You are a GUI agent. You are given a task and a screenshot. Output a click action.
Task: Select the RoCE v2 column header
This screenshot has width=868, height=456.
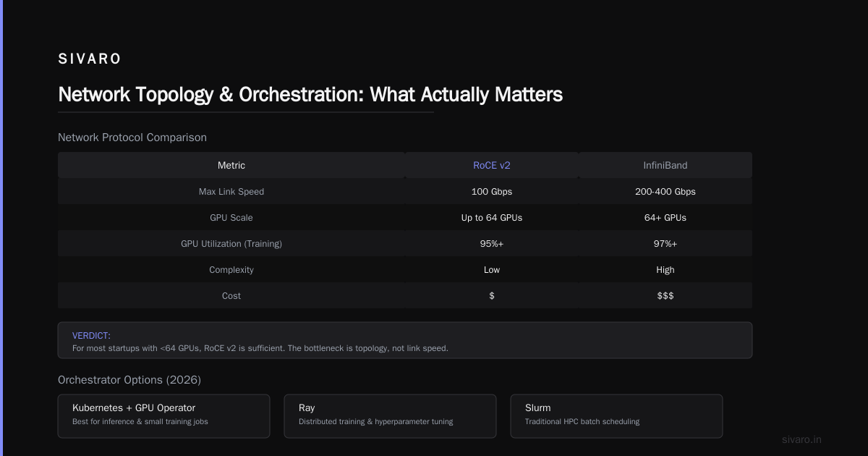[492, 165]
